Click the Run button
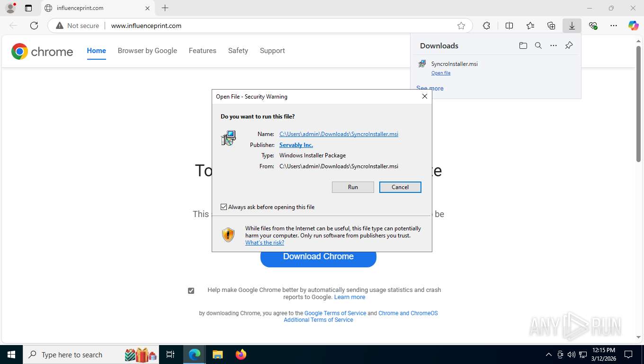The width and height of the screenshot is (644, 364). point(353,187)
